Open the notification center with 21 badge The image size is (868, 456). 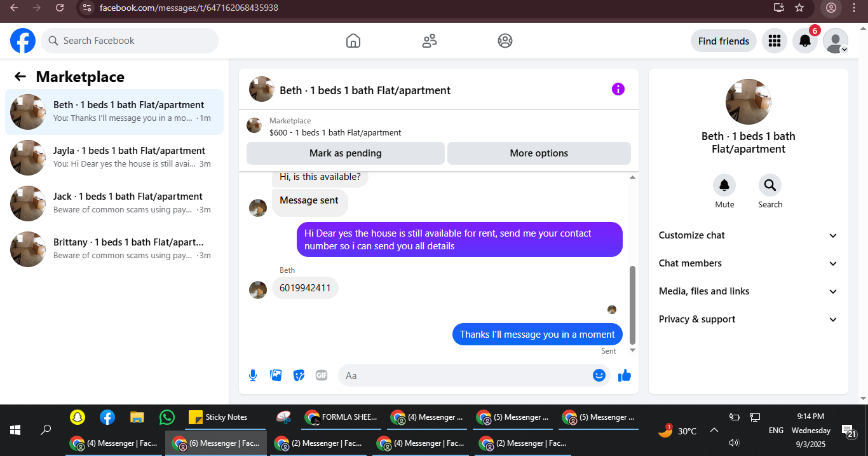click(849, 431)
